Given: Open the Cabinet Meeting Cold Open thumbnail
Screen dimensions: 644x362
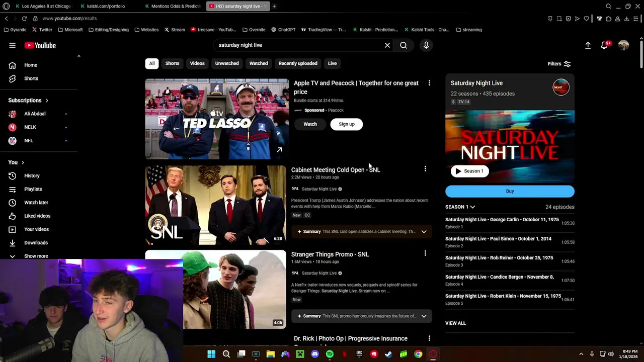Looking at the screenshot, I should (215, 205).
